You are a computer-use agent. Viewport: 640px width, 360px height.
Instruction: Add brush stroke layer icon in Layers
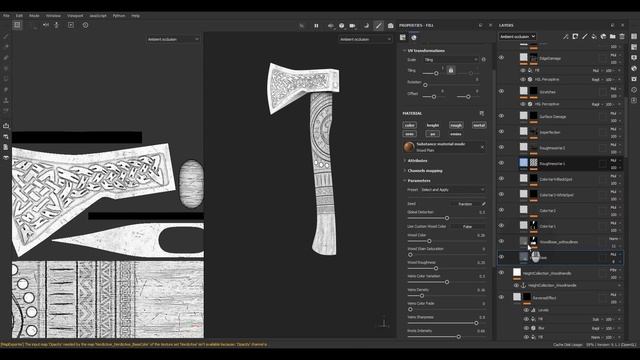pyautogui.click(x=584, y=37)
